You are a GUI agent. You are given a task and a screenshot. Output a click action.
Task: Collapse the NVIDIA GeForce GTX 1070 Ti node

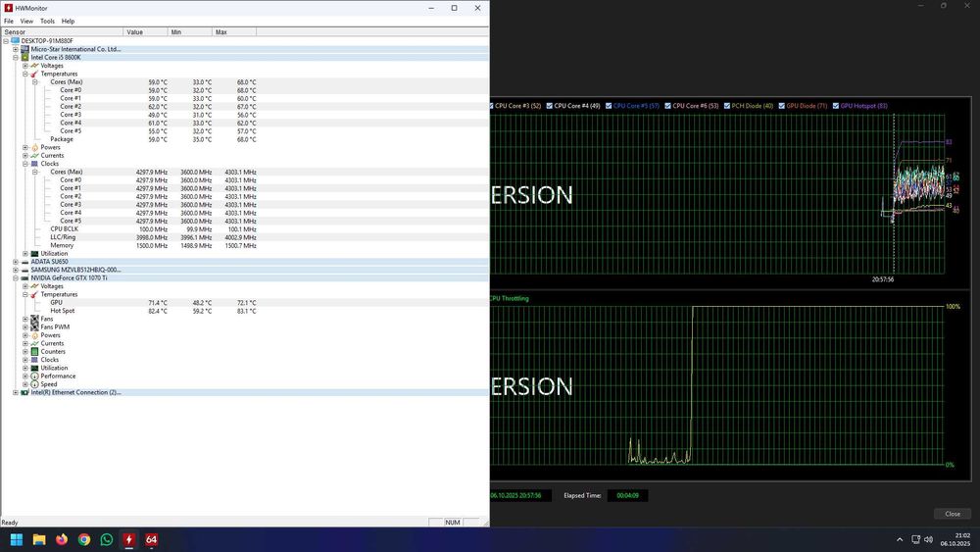click(x=16, y=278)
